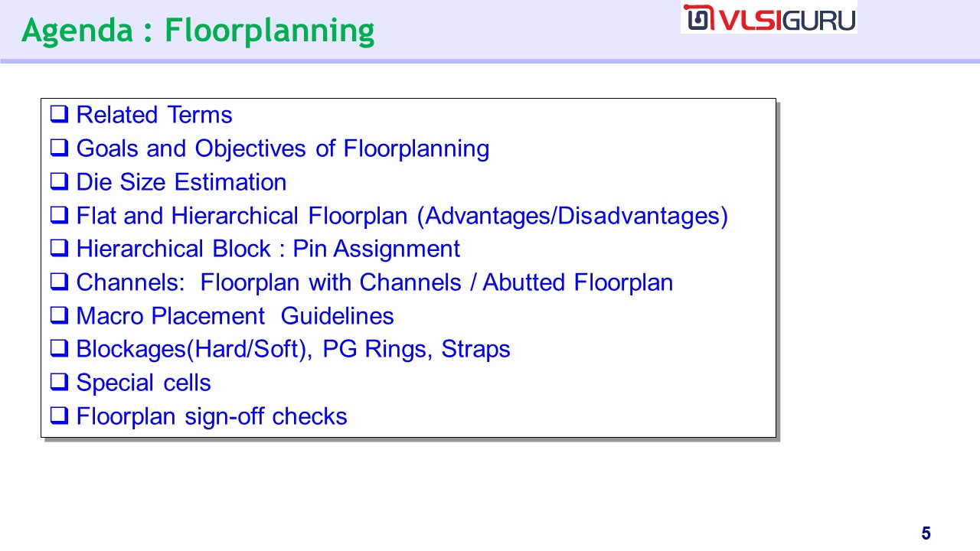Click the VLSIGURU logo icon
This screenshot has width=980, height=551.
tap(698, 18)
